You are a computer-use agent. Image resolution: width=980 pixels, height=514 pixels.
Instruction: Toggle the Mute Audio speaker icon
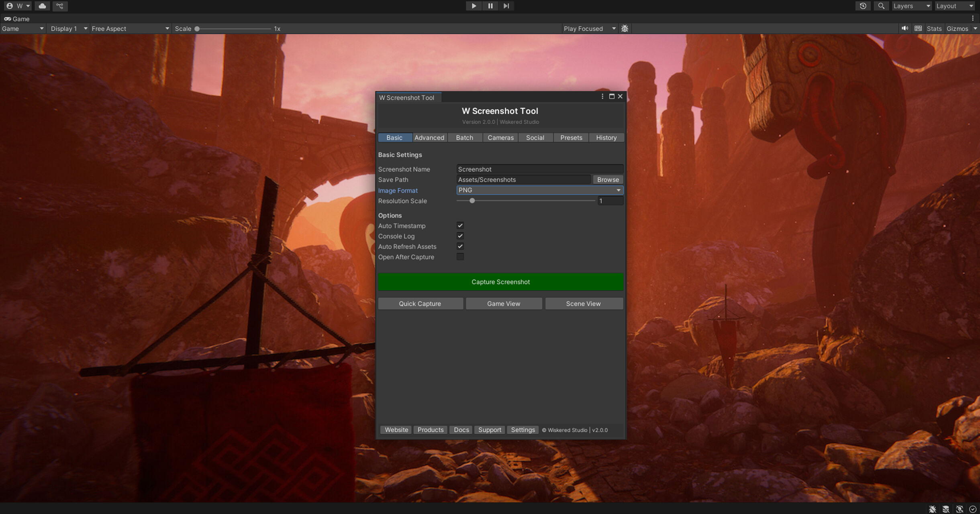pyautogui.click(x=904, y=28)
